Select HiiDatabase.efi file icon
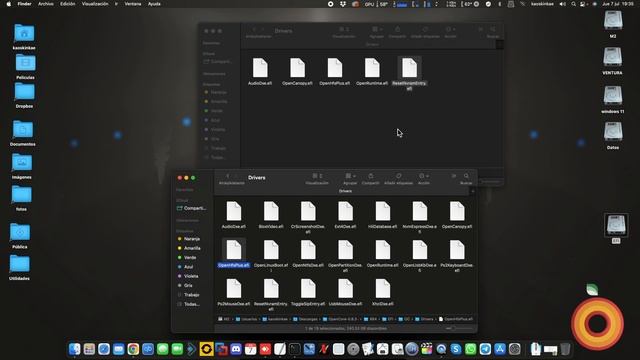The height and width of the screenshot is (360, 640). coord(382,211)
